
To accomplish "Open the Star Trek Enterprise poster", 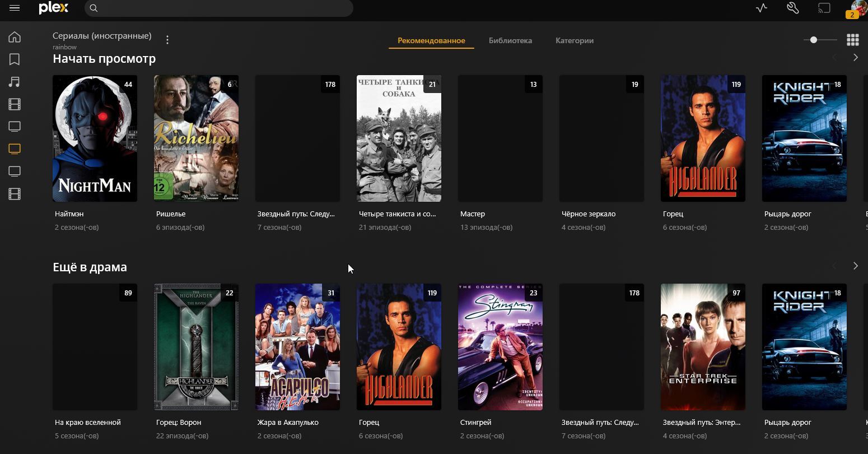I will (703, 347).
